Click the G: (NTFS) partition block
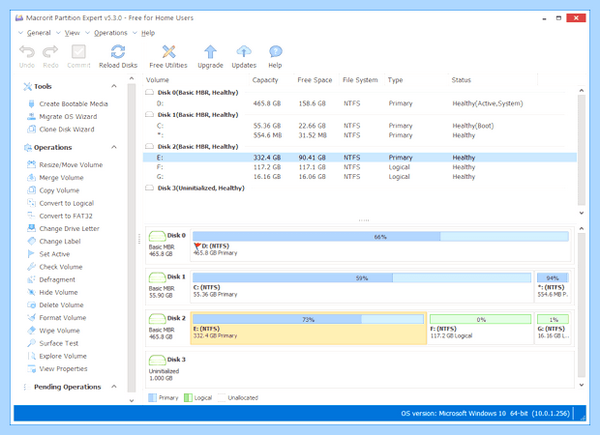The image size is (600, 435). pos(553,327)
